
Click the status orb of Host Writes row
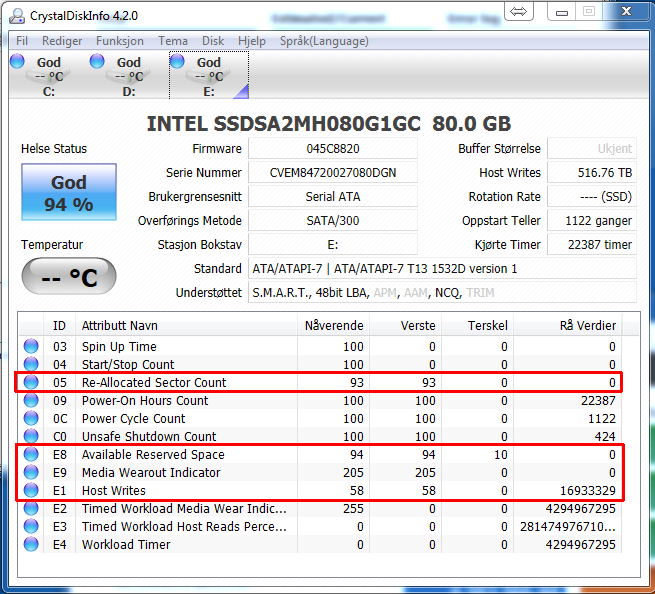[x=31, y=490]
